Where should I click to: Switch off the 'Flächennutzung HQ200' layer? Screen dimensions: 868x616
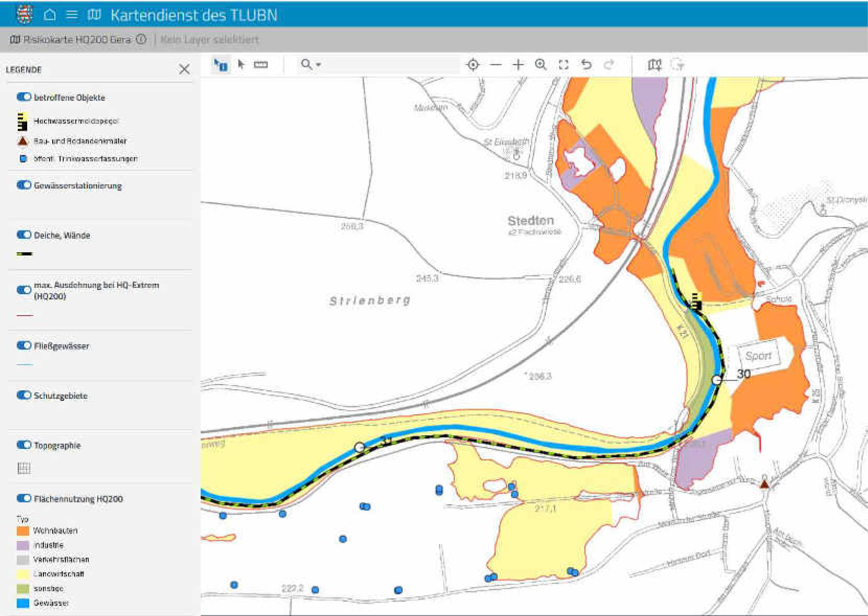[x=24, y=498]
